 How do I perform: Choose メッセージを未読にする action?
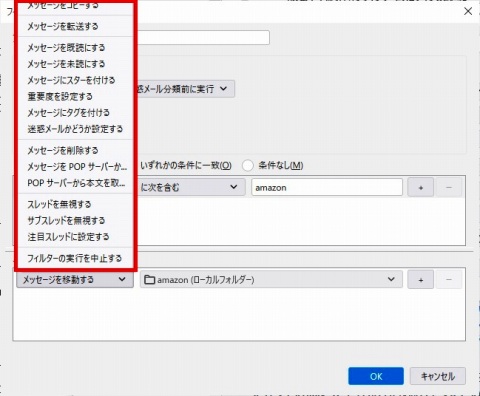tap(75, 64)
